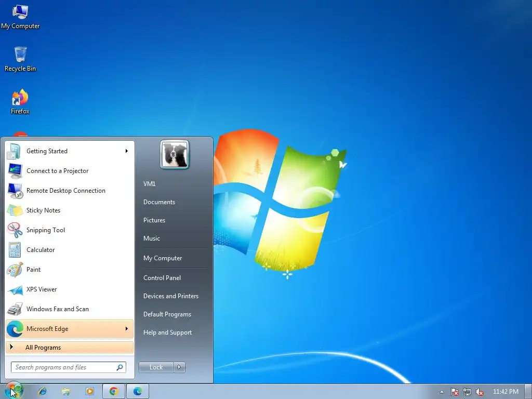Image resolution: width=532 pixels, height=399 pixels.
Task: Click the Sticky Notes icon
Action: (x=15, y=210)
